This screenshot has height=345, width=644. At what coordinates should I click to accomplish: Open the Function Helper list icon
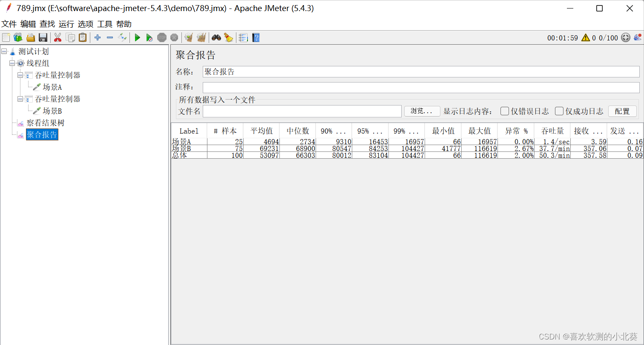click(243, 37)
